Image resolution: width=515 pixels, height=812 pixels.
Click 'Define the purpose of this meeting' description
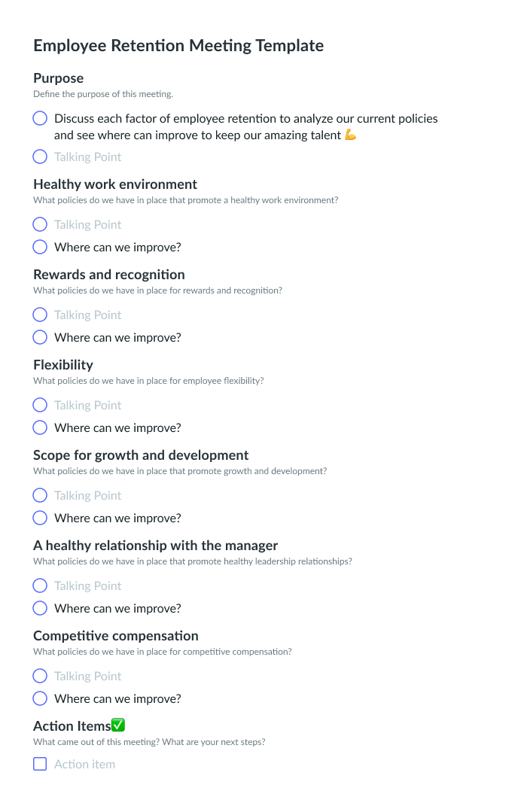coord(103,94)
